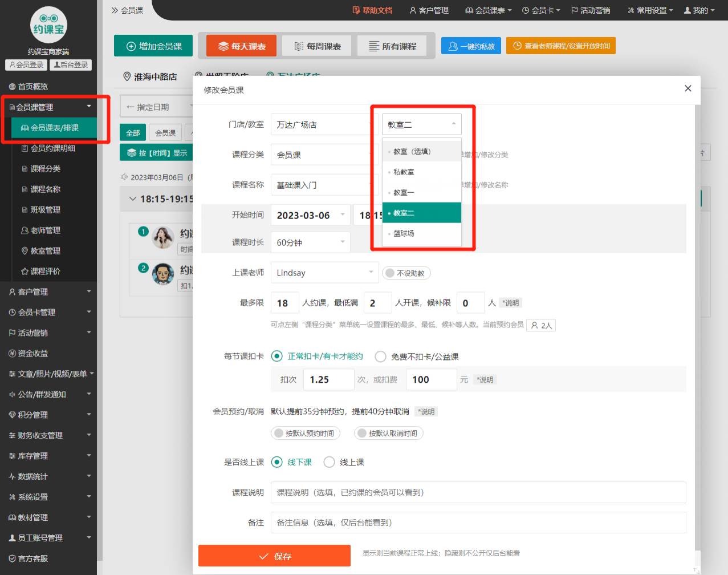The width and height of the screenshot is (728, 575).
Task: Toggle 按默认预约时间 switch
Action: pyautogui.click(x=306, y=433)
